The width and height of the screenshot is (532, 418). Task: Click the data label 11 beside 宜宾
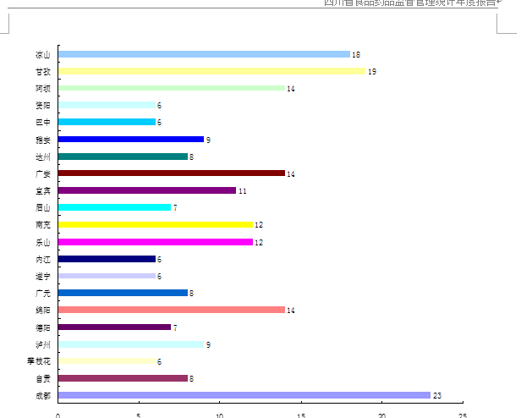click(242, 191)
